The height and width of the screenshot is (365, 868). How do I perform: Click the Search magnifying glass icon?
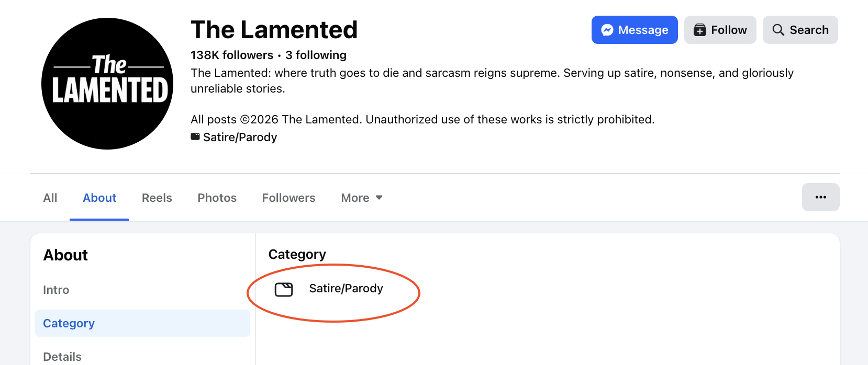778,30
